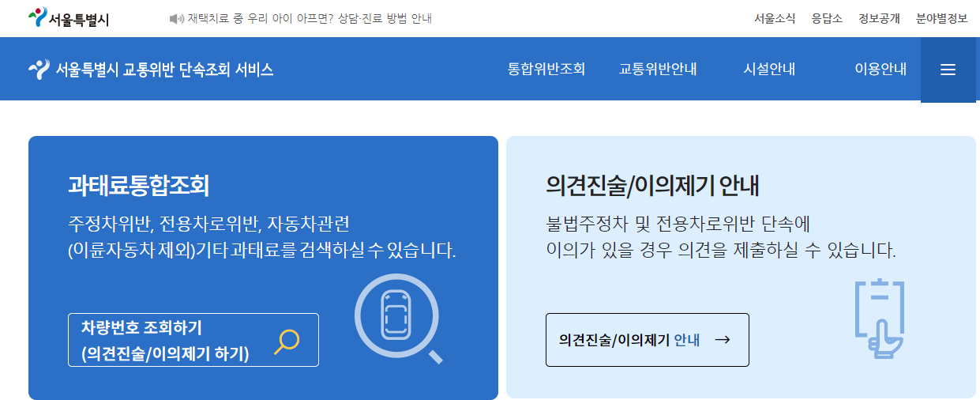Click the 의견진술/이의제기 안내 heading

[652, 185]
